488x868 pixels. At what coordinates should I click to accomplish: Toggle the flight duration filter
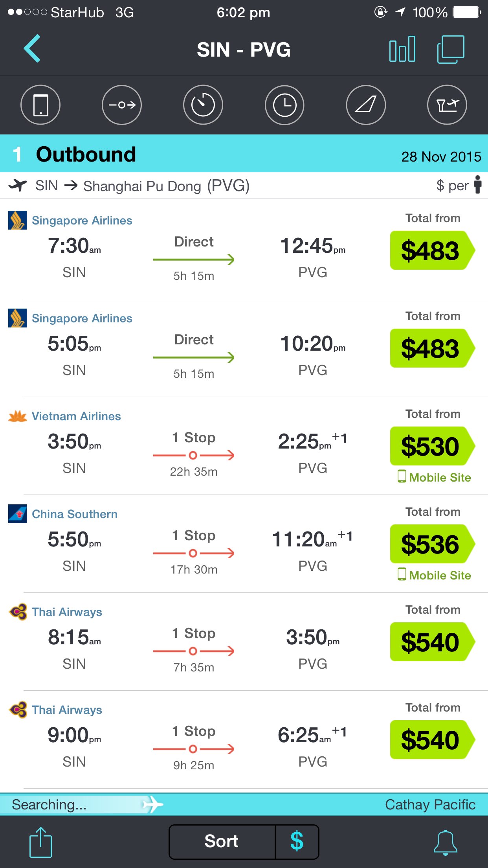[x=203, y=105]
